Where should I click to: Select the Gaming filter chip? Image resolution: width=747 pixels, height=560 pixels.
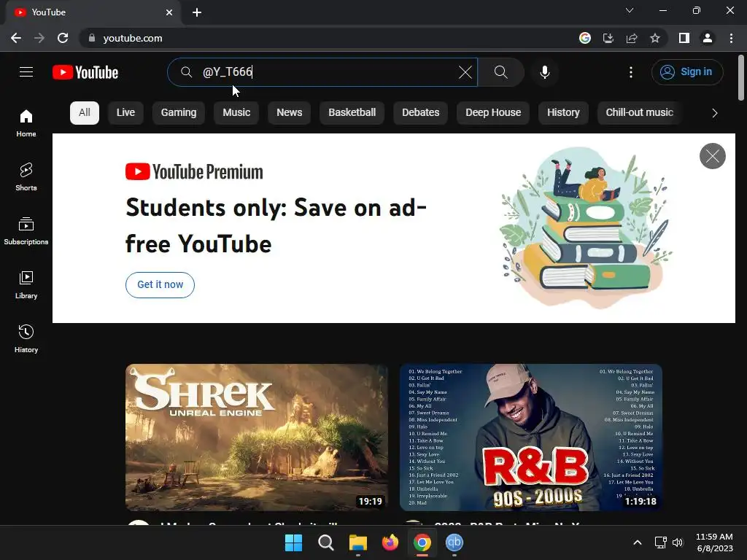179,113
